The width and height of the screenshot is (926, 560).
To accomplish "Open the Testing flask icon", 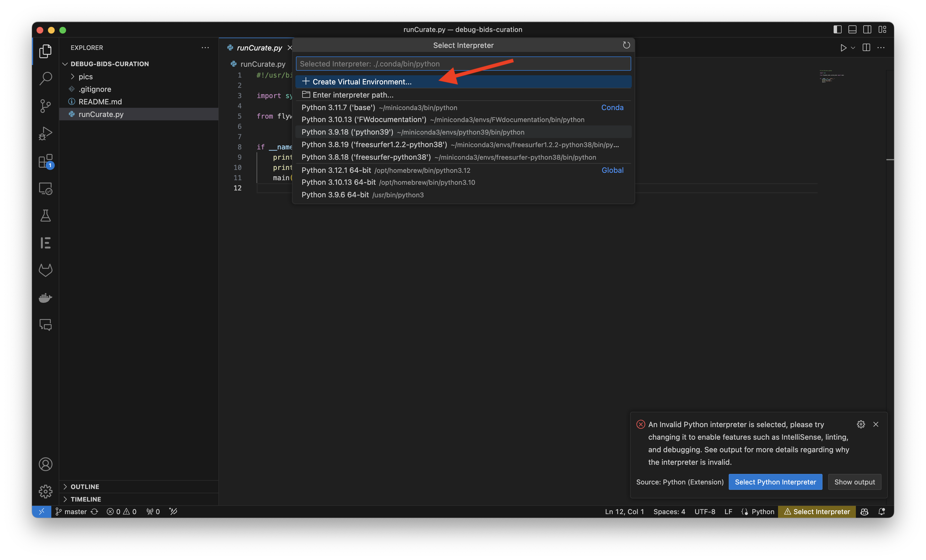I will coord(46,215).
